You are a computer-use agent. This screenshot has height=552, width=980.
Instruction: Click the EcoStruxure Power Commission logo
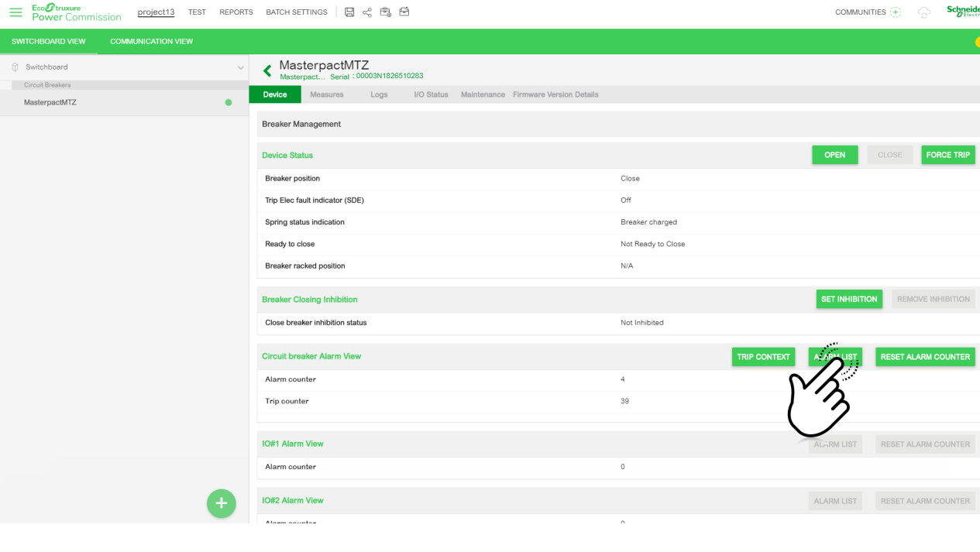(77, 12)
